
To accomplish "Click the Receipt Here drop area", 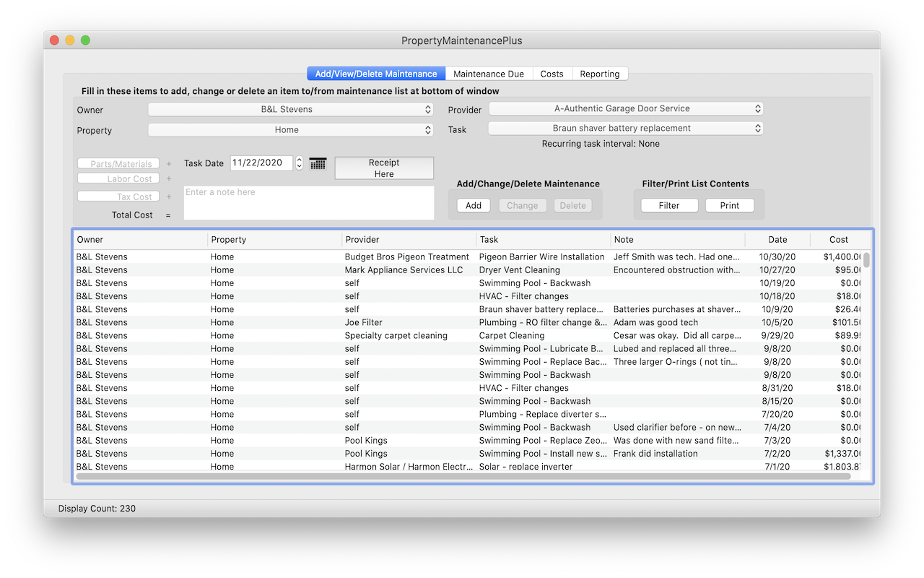I will pyautogui.click(x=384, y=168).
